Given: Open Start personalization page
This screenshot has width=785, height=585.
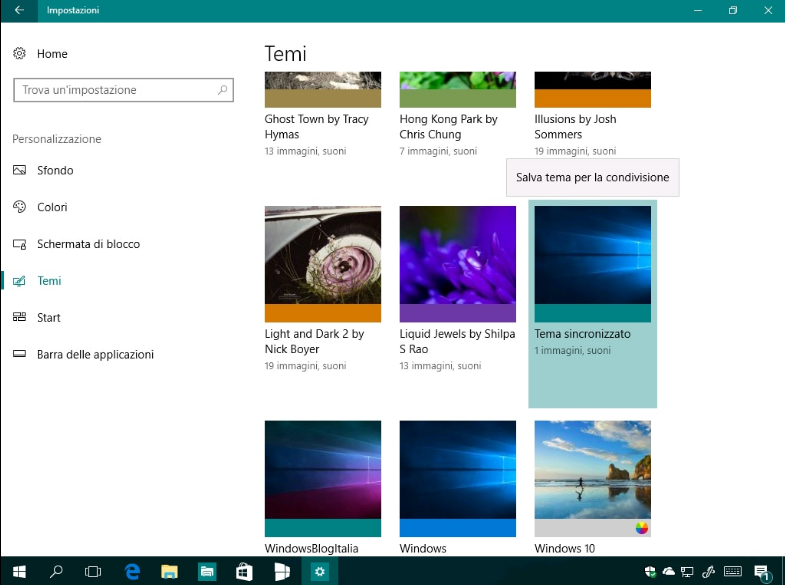Looking at the screenshot, I should click(49, 317).
